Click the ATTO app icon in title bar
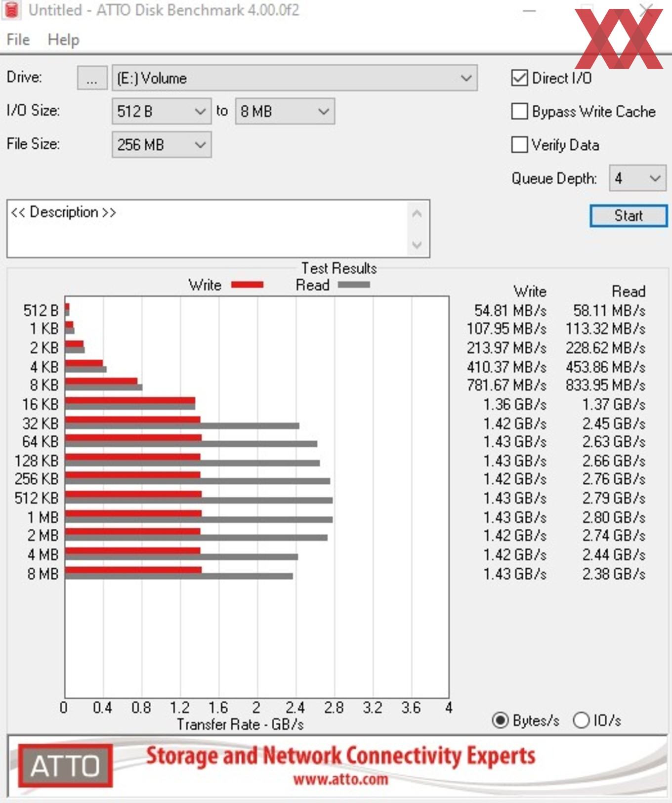The image size is (672, 803). pos(11,10)
